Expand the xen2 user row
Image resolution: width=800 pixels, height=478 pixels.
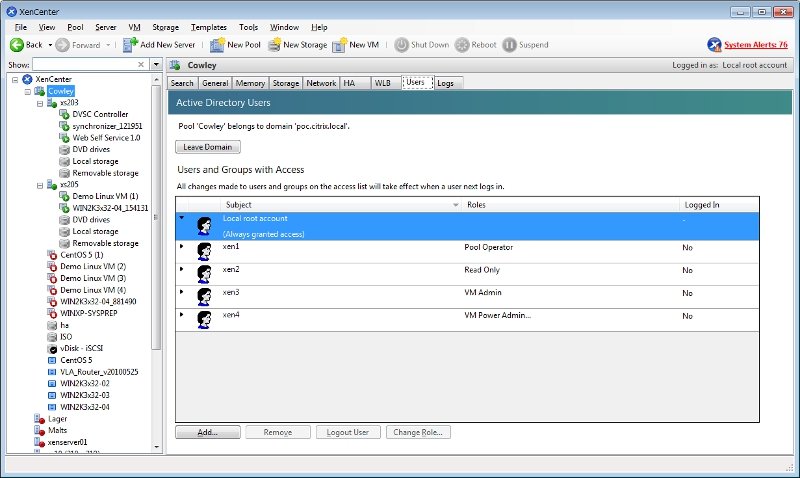pyautogui.click(x=182, y=269)
